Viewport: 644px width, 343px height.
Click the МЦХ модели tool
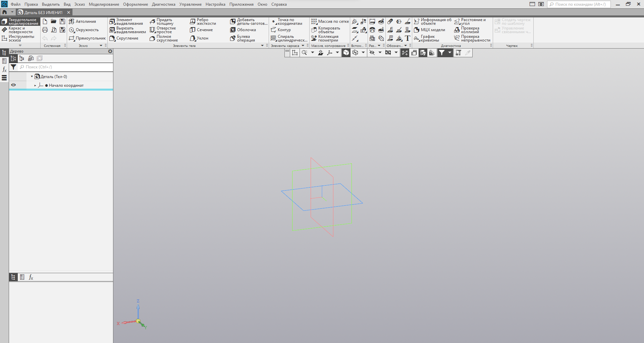pyautogui.click(x=429, y=30)
